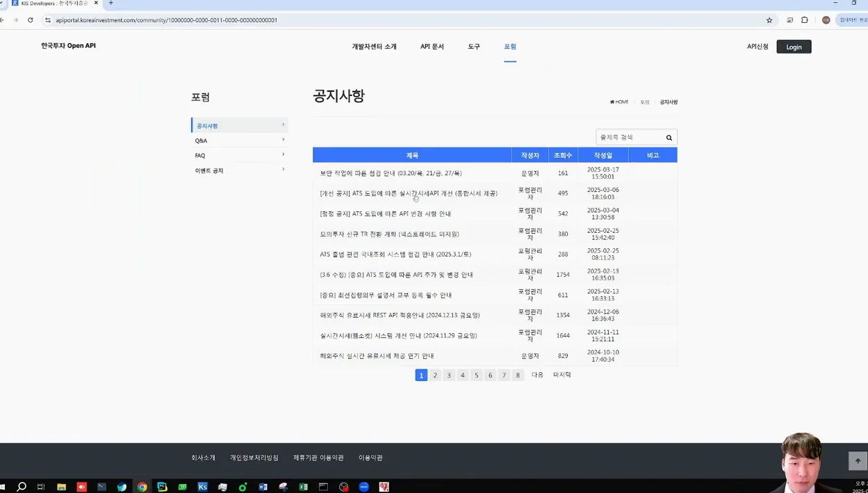Click 마지막 pagination link
Viewport: 868px width, 493px height.
(x=562, y=375)
